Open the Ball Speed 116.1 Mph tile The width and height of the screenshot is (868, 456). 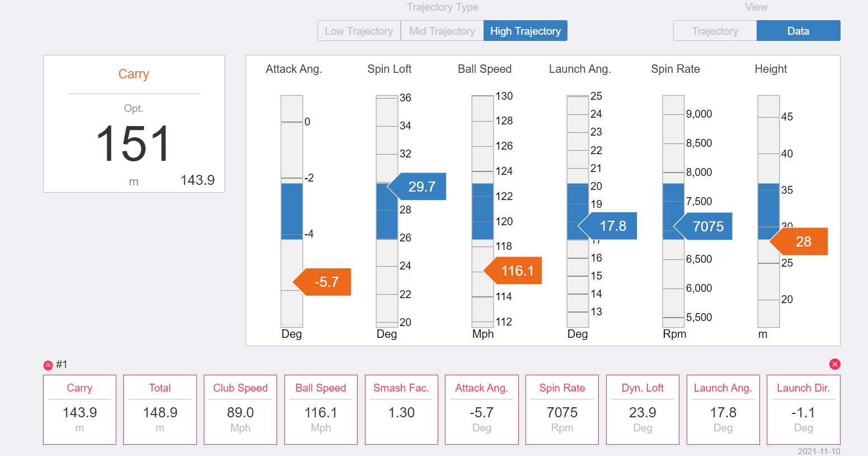coord(321,410)
